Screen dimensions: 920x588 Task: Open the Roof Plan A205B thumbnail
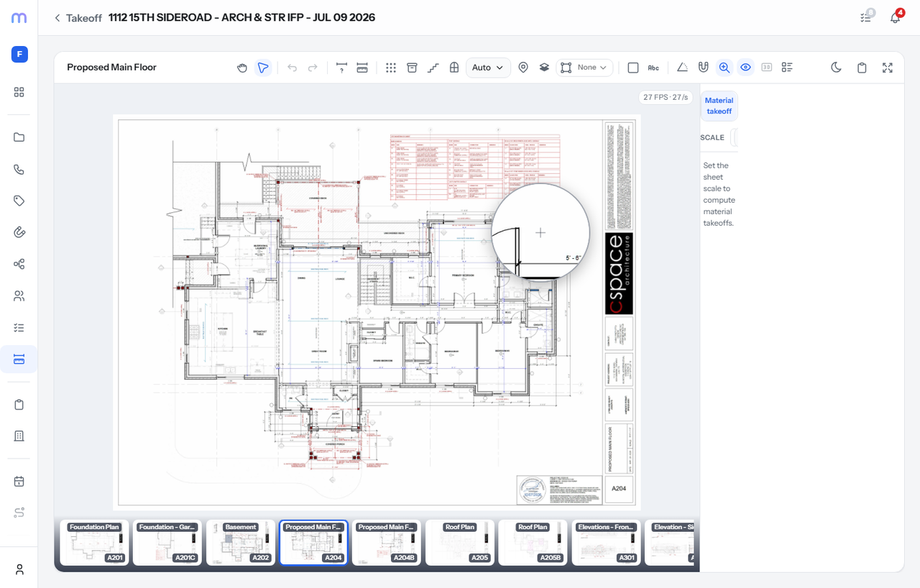pyautogui.click(x=533, y=543)
